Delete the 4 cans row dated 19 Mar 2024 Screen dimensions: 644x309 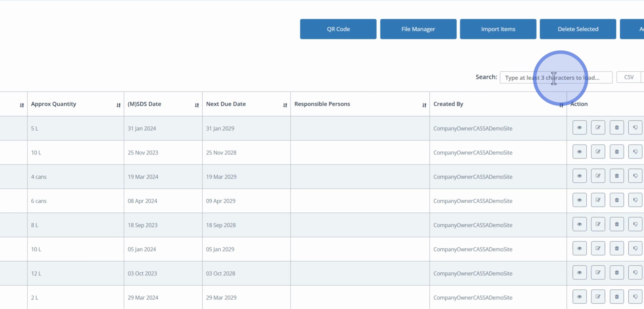pyautogui.click(x=617, y=176)
